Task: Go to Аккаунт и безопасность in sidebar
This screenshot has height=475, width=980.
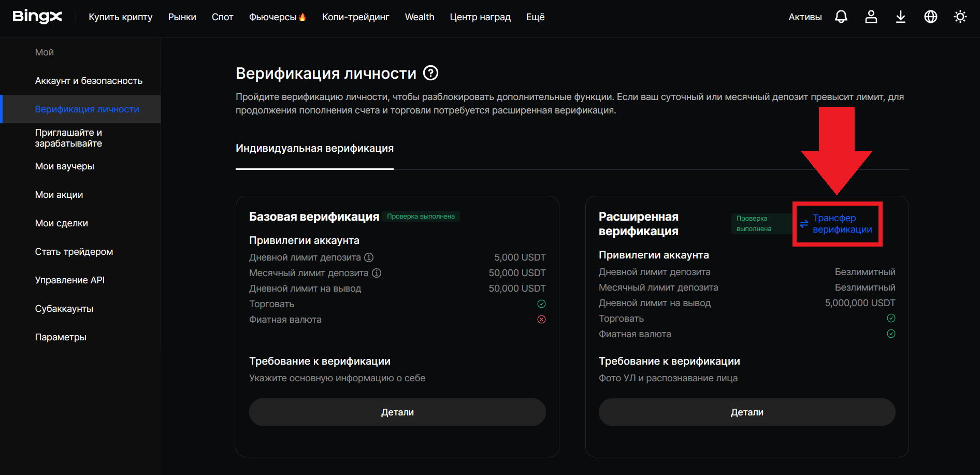Action: click(x=89, y=81)
